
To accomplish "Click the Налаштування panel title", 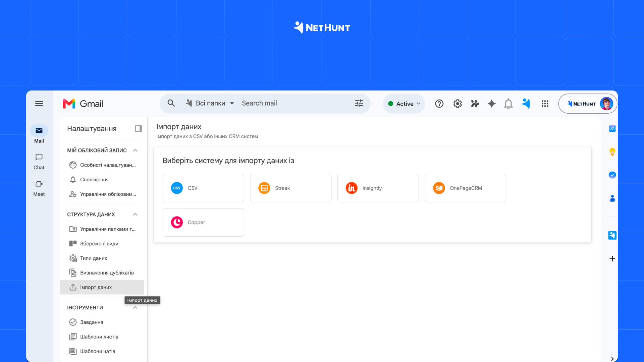I will (x=92, y=129).
